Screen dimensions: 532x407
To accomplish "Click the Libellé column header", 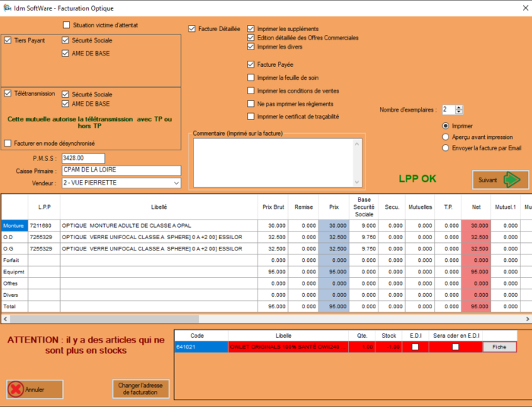I will pyautogui.click(x=159, y=207).
